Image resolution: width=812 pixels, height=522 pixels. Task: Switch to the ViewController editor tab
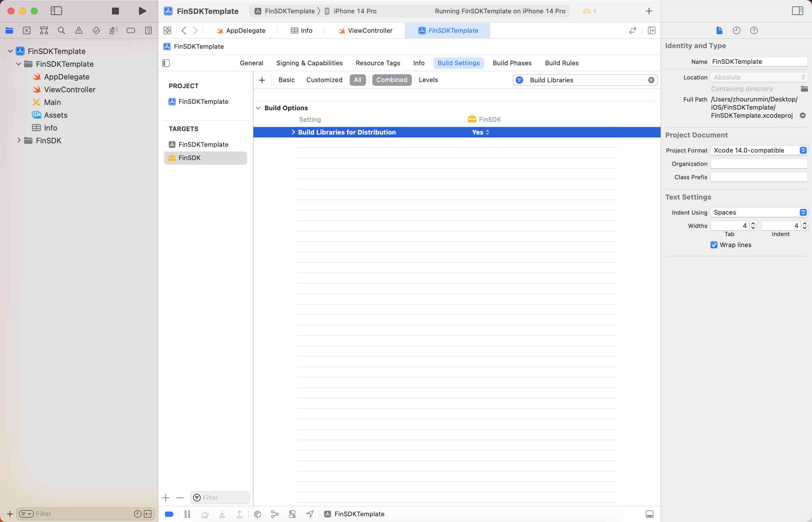pyautogui.click(x=365, y=30)
